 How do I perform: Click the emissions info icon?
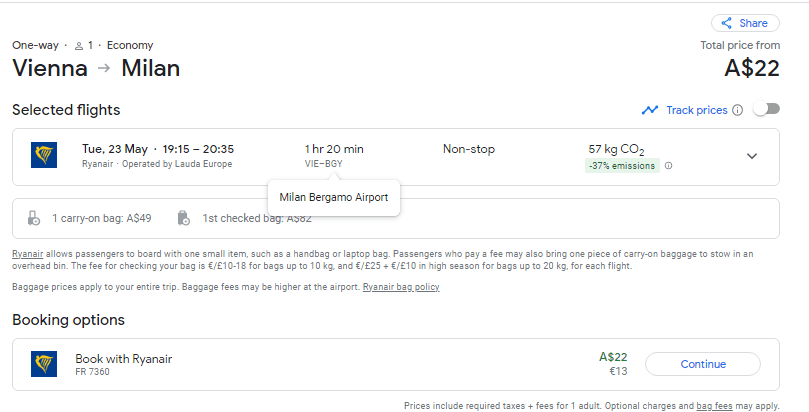(668, 166)
